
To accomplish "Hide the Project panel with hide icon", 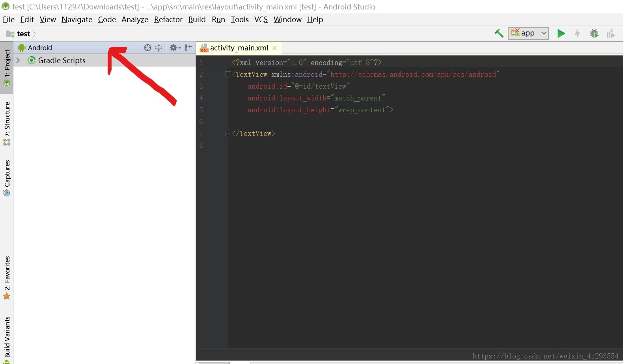I will click(189, 48).
